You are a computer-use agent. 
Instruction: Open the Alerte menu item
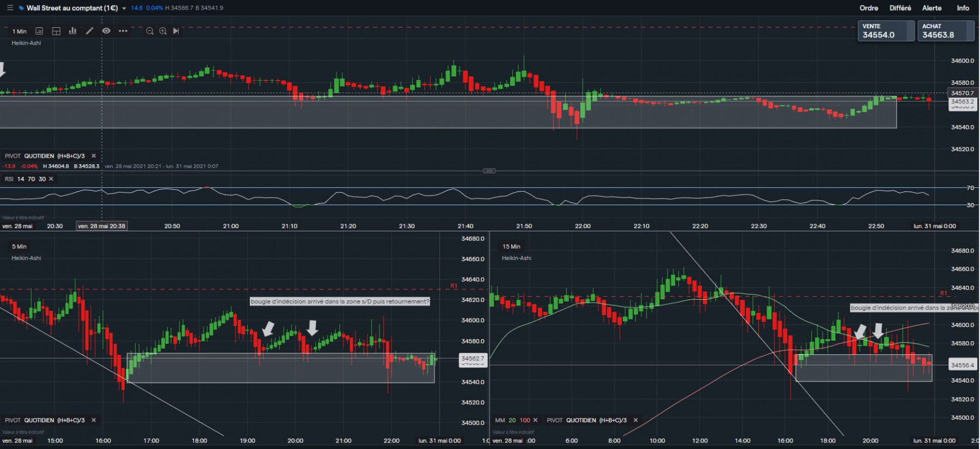pyautogui.click(x=932, y=8)
